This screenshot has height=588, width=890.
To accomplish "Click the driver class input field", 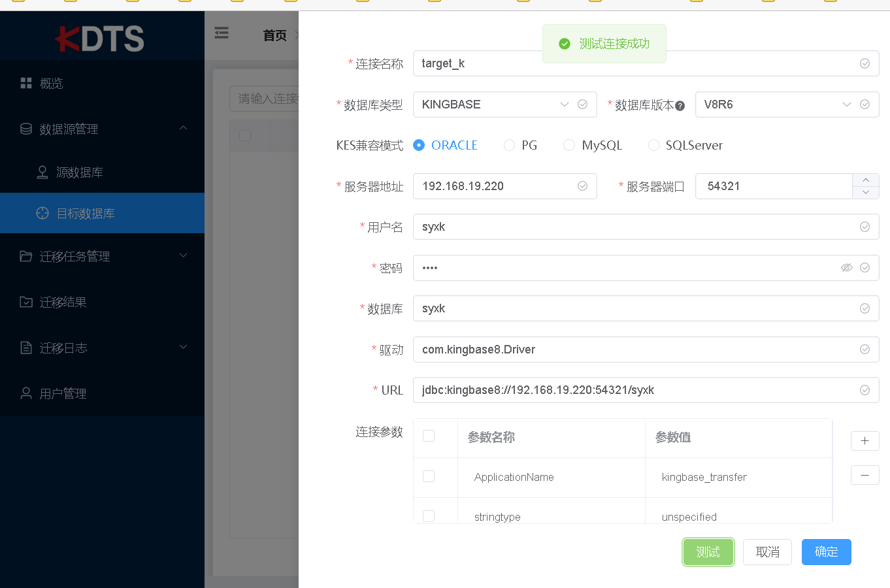I will coord(646,350).
